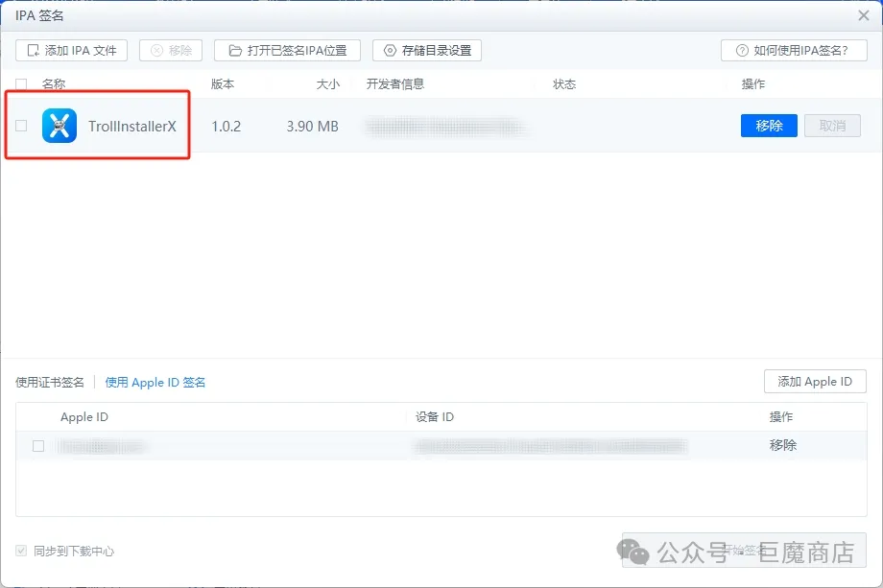Tick the Apple ID account row checkbox
The height and width of the screenshot is (588, 883).
38,446
